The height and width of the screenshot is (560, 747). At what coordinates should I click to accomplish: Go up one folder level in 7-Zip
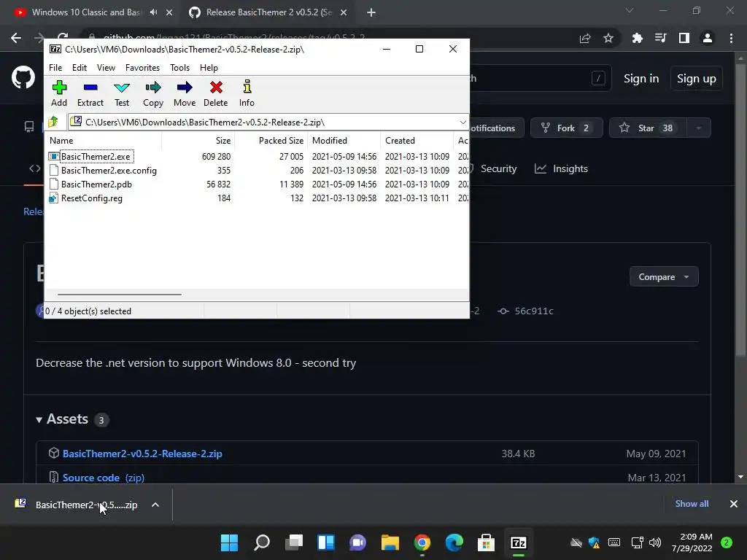[53, 122]
